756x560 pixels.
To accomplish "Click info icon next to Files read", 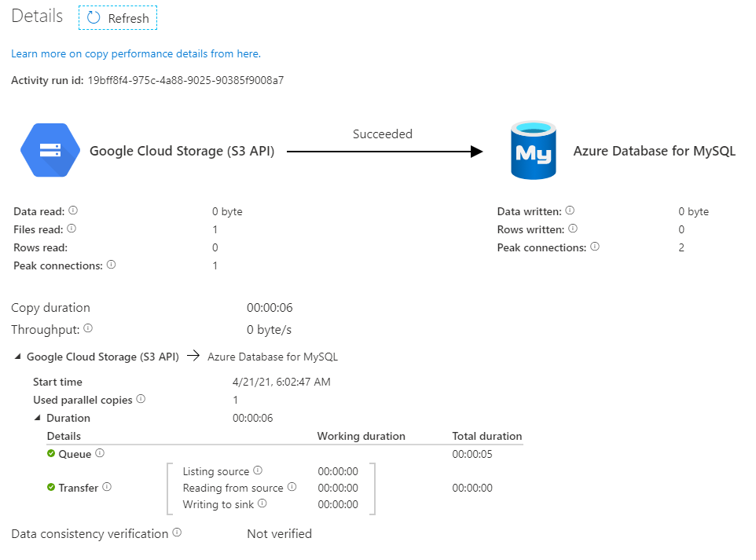I will coord(72,228).
